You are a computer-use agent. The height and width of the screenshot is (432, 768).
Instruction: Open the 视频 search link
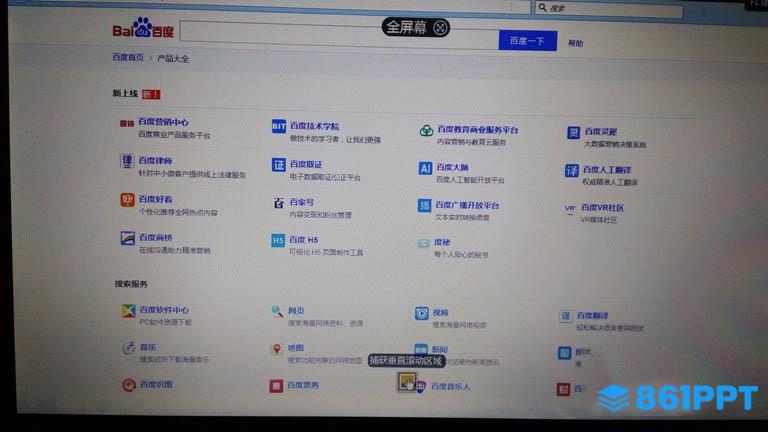(440, 312)
